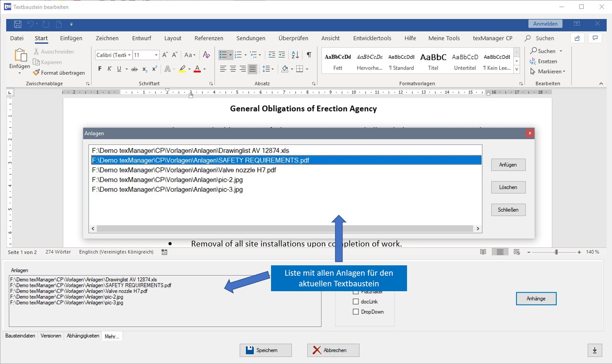Click the bullet list icon

[223, 55]
